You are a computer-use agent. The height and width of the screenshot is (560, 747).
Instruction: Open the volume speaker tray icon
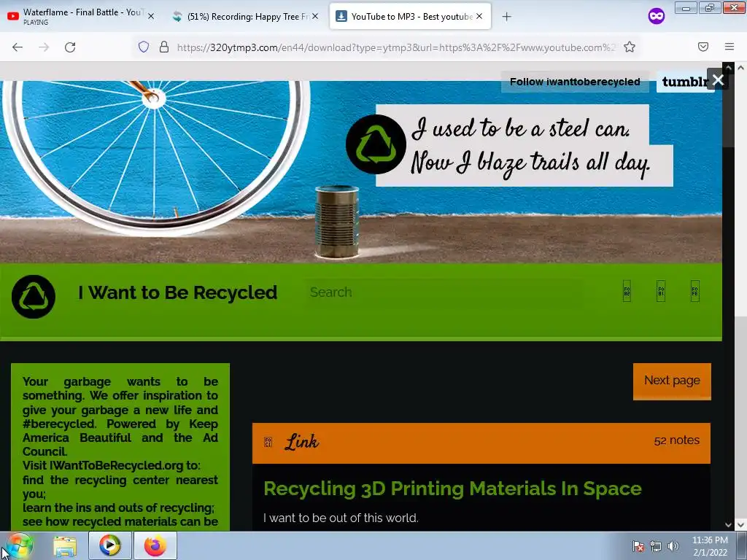click(x=673, y=546)
